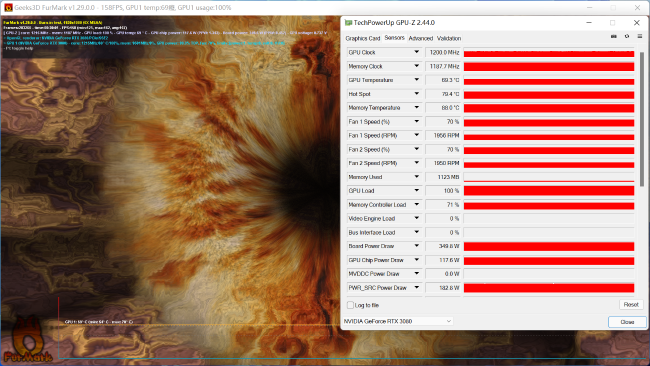Viewport: 650px width, 366px height.
Task: Click the GPU-Z screenshot camera icon
Action: point(614,36)
